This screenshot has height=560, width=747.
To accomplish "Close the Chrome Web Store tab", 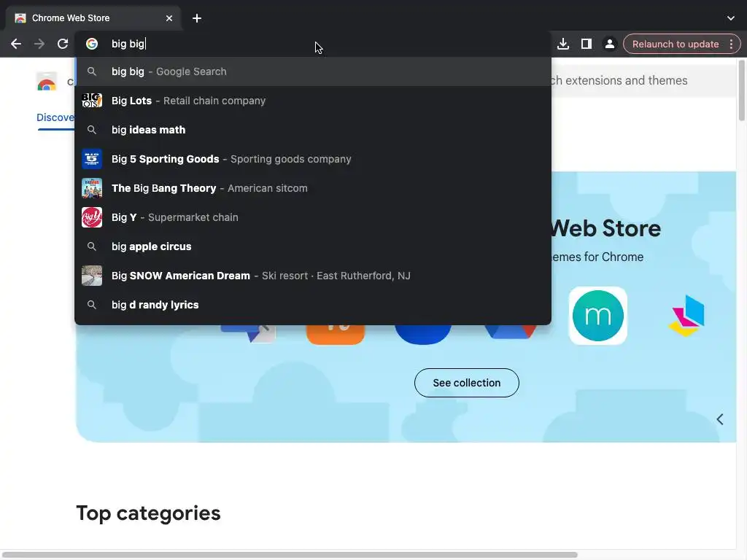I will point(169,18).
